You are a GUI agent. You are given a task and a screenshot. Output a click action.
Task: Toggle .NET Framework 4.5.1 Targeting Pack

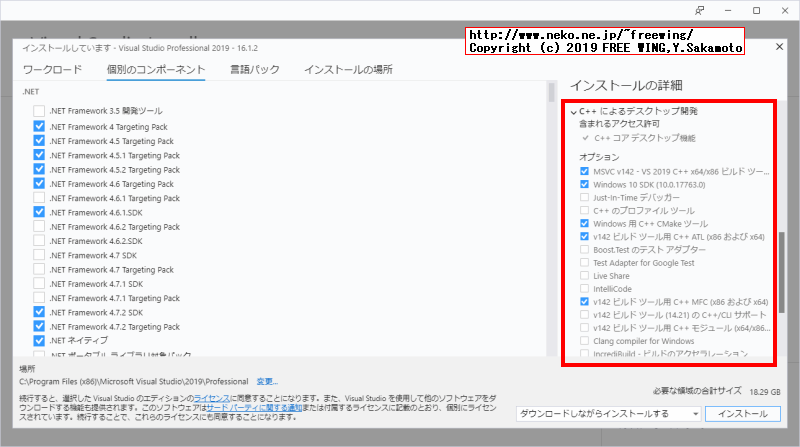(x=39, y=155)
